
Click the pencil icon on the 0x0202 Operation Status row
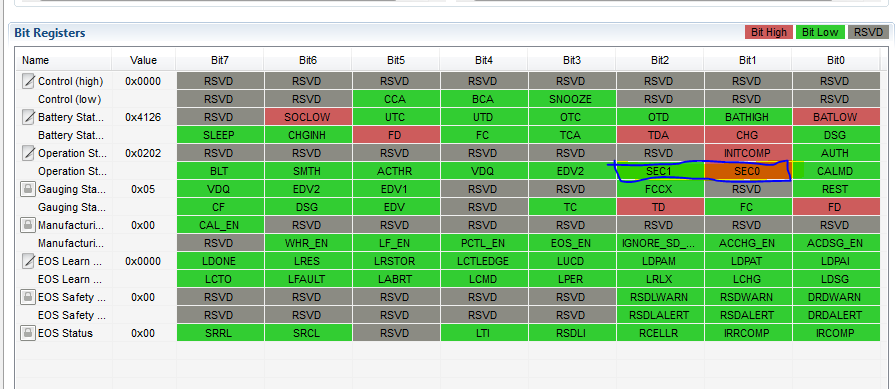pyautogui.click(x=28, y=153)
